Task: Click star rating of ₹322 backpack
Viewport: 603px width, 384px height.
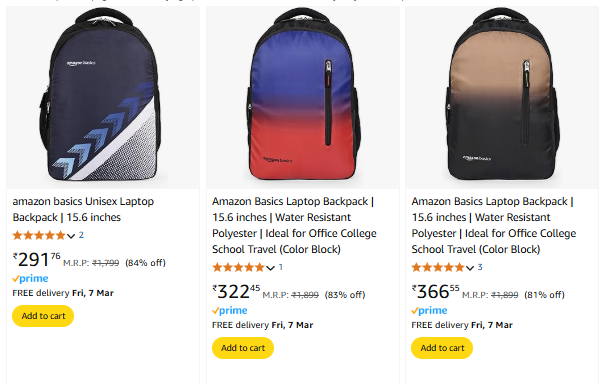Action: pos(238,267)
